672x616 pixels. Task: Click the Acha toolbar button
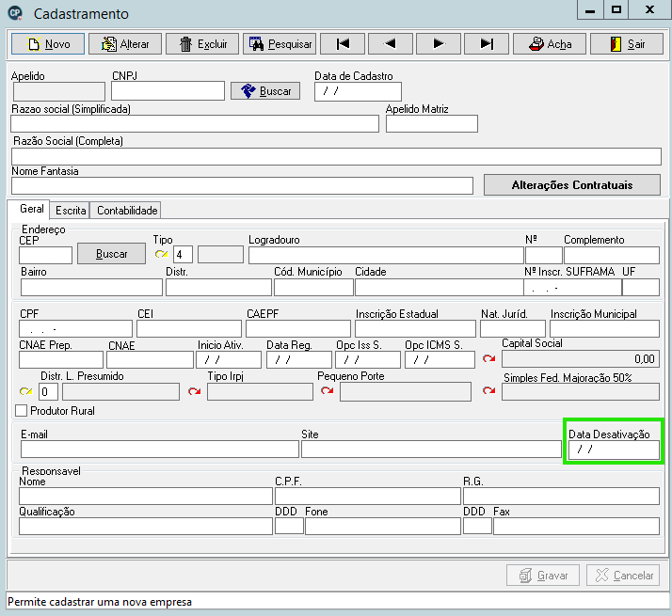pyautogui.click(x=550, y=44)
